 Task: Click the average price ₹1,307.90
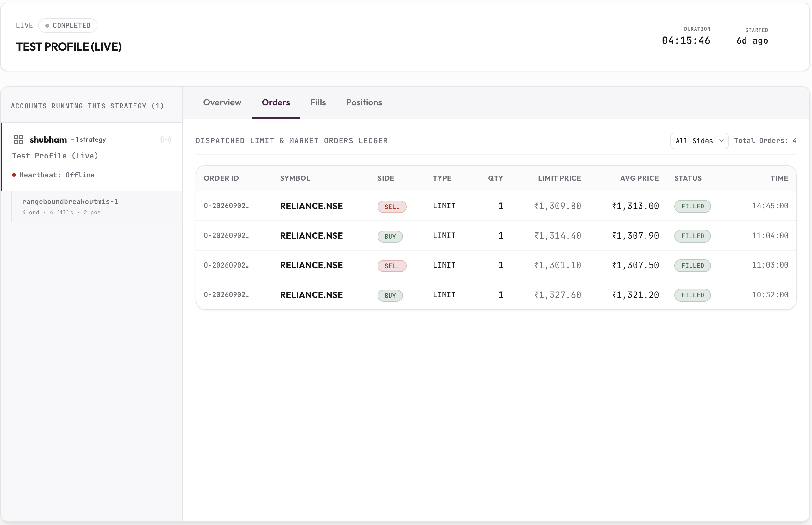pos(635,236)
